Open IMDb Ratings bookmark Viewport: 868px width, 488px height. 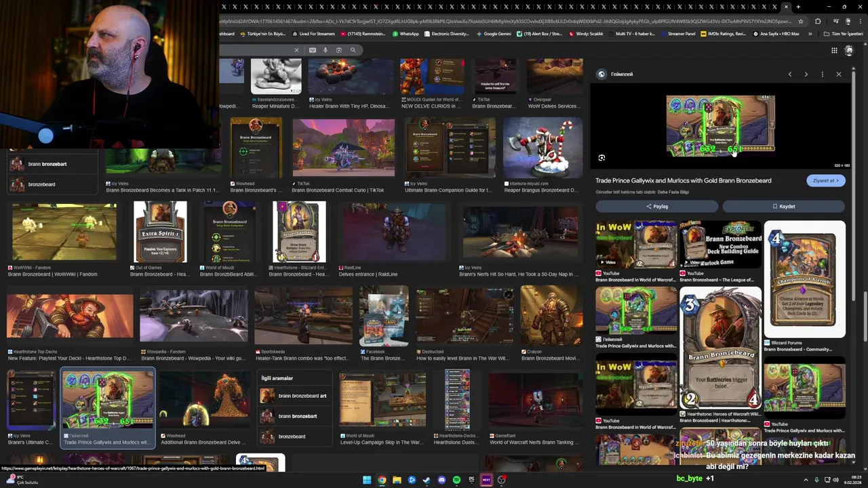click(x=723, y=34)
